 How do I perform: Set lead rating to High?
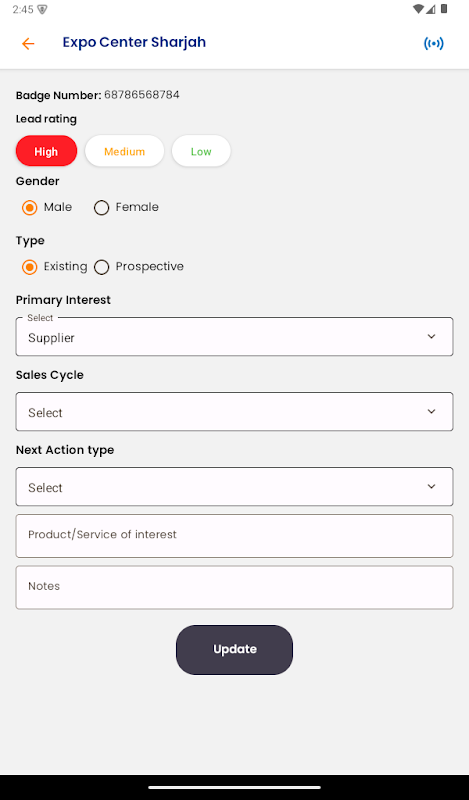[x=46, y=151]
